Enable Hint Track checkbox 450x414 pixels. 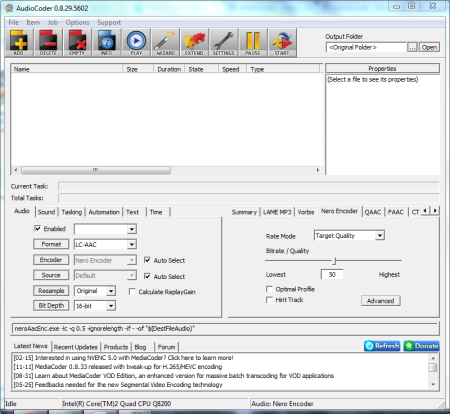[269, 300]
